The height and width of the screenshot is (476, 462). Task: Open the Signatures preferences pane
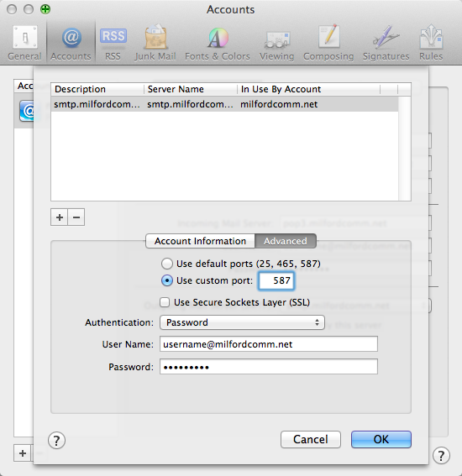386,43
